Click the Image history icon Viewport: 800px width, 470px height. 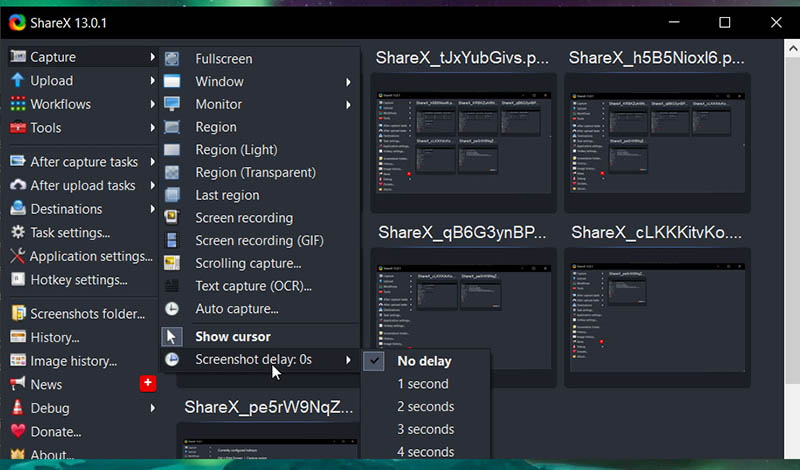pyautogui.click(x=18, y=360)
